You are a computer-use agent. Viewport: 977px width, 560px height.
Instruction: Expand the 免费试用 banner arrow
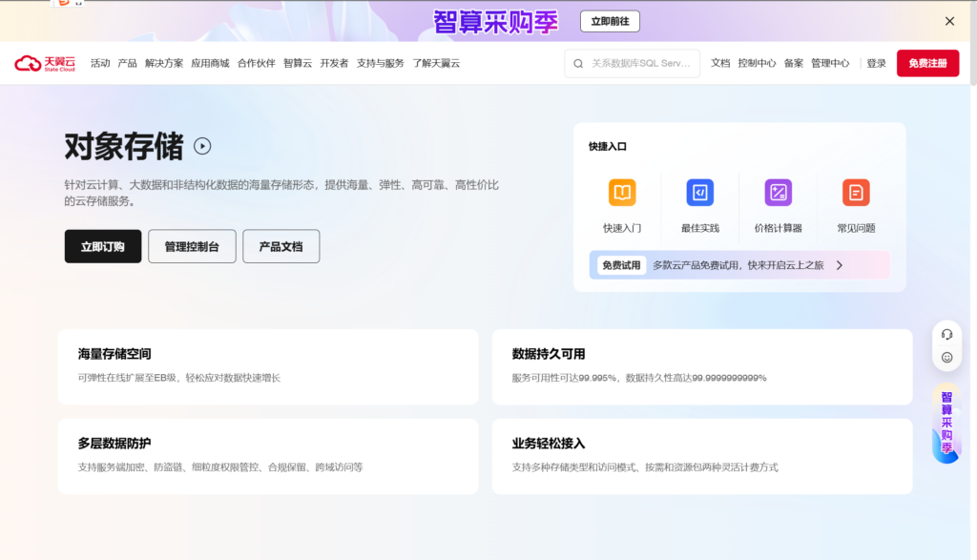[x=840, y=265]
